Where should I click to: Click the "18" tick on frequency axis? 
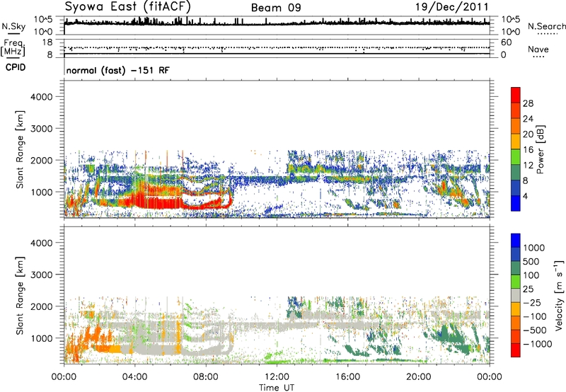click(x=47, y=42)
